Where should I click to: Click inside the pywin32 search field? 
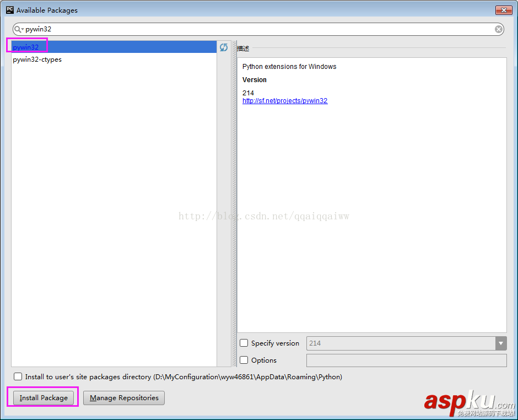(110, 29)
